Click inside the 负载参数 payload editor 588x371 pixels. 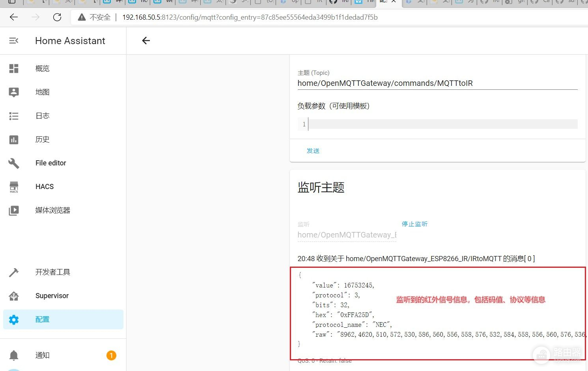(442, 124)
